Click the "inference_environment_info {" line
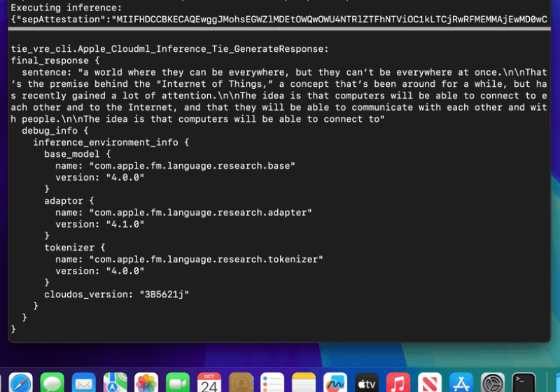Screen dimensions: 560x392 point(111,142)
